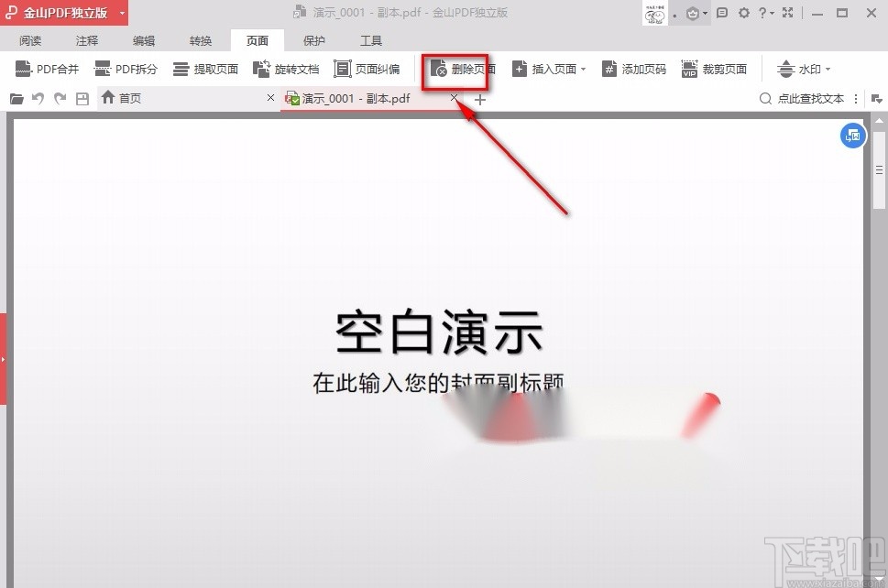
Task: Select the 添加页码 add page numbers tool
Action: pyautogui.click(x=633, y=68)
